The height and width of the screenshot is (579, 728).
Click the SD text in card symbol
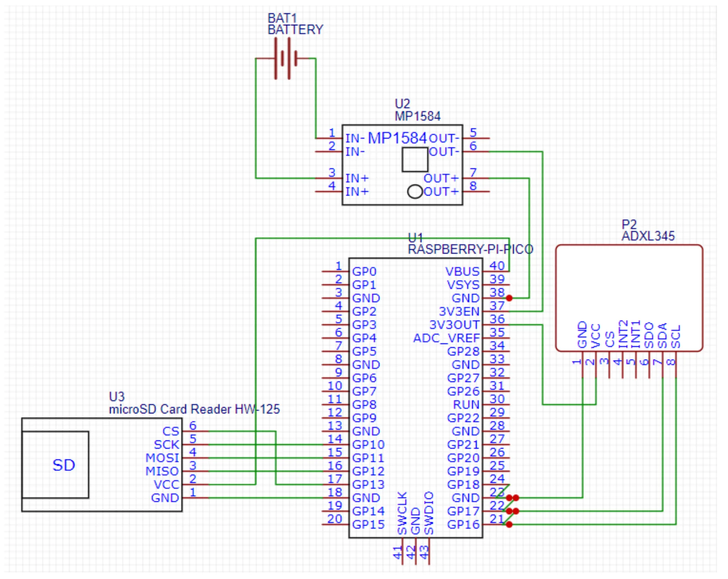point(64,465)
